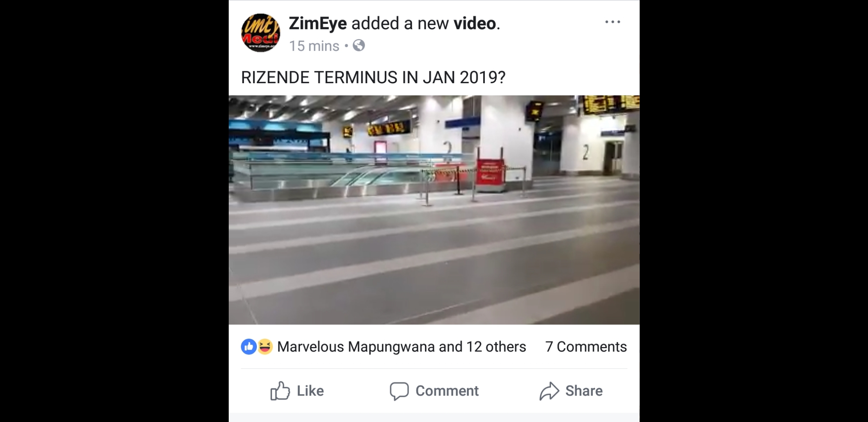This screenshot has width=868, height=422.
Task: Click the departure board in video frame
Action: pyautogui.click(x=610, y=104)
